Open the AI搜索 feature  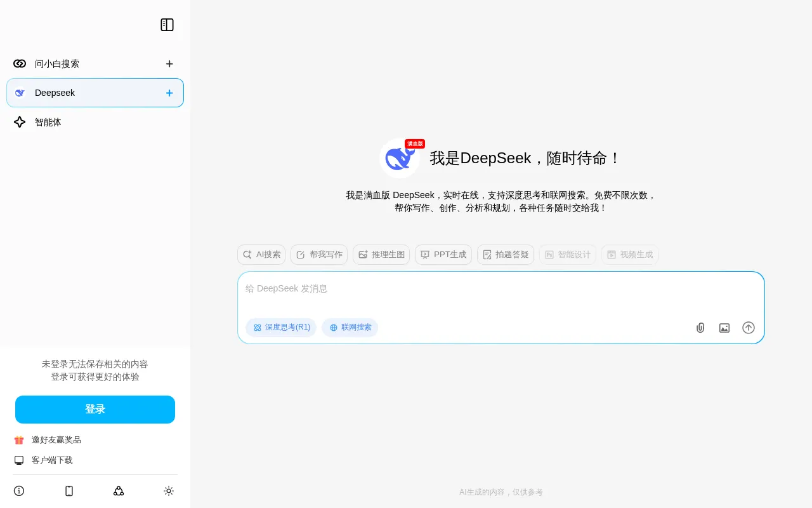pos(261,255)
